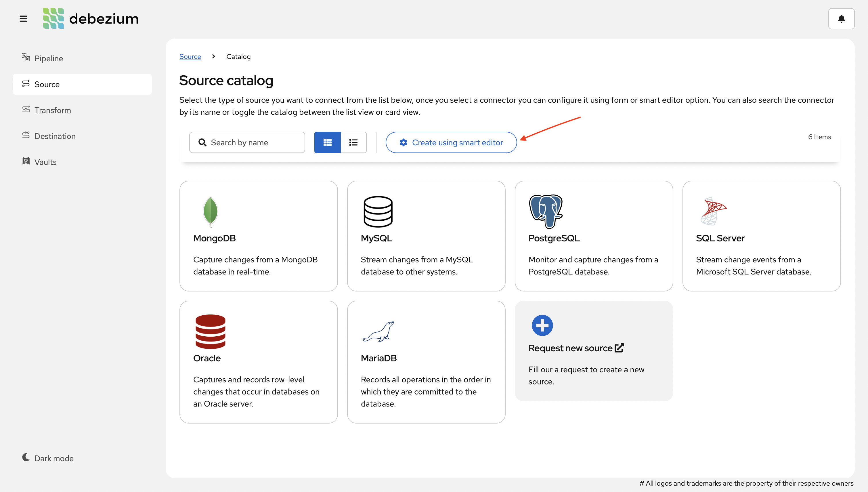868x492 pixels.
Task: Open the Vaults menu item
Action: [82, 162]
